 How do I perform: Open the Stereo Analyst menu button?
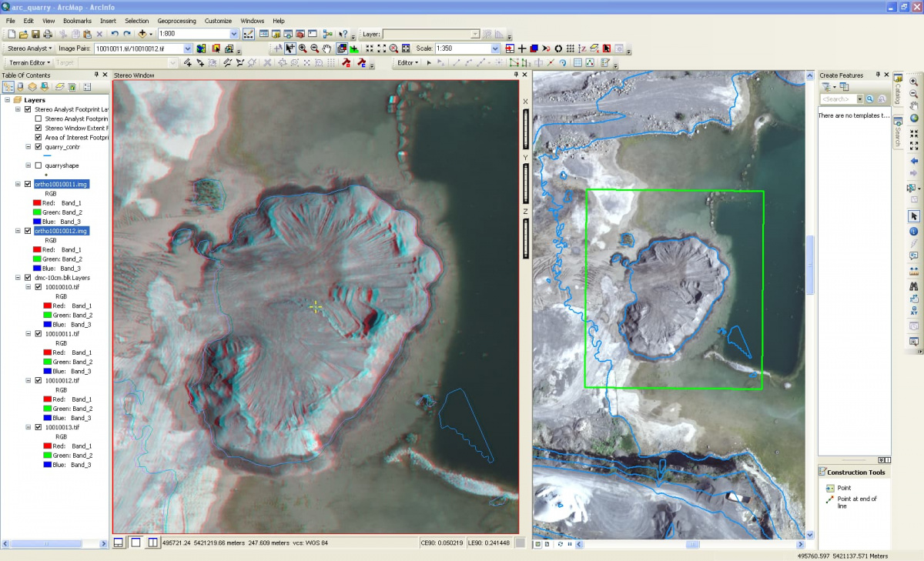[x=28, y=48]
